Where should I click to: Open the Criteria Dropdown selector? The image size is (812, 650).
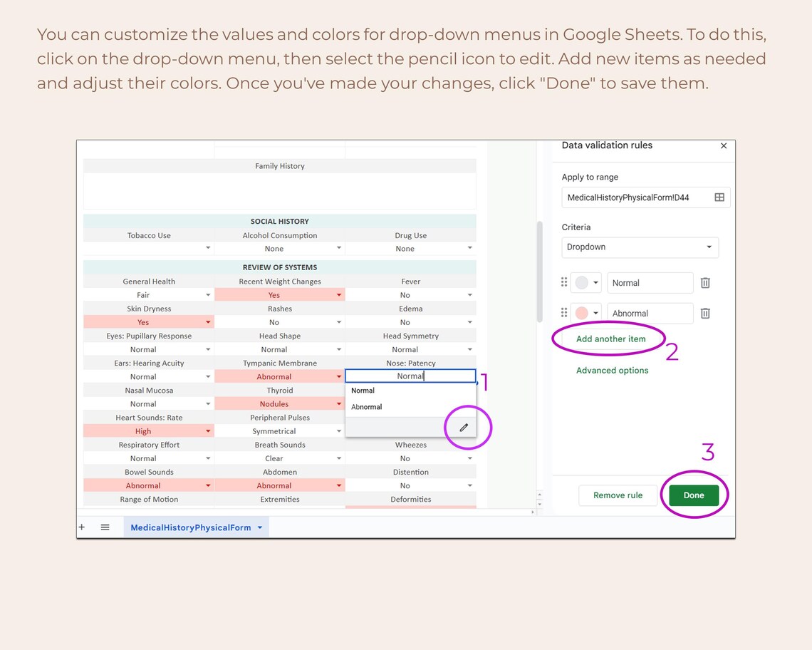click(640, 247)
